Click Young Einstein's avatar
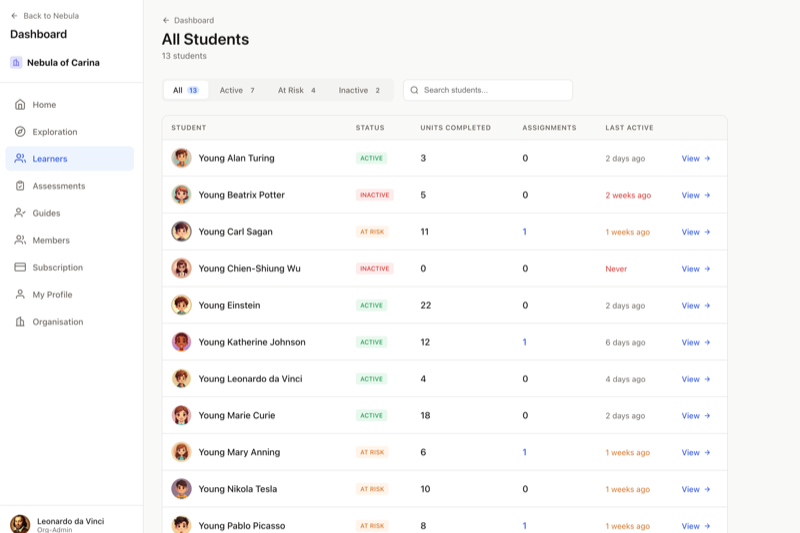The height and width of the screenshot is (533, 800). 181,305
